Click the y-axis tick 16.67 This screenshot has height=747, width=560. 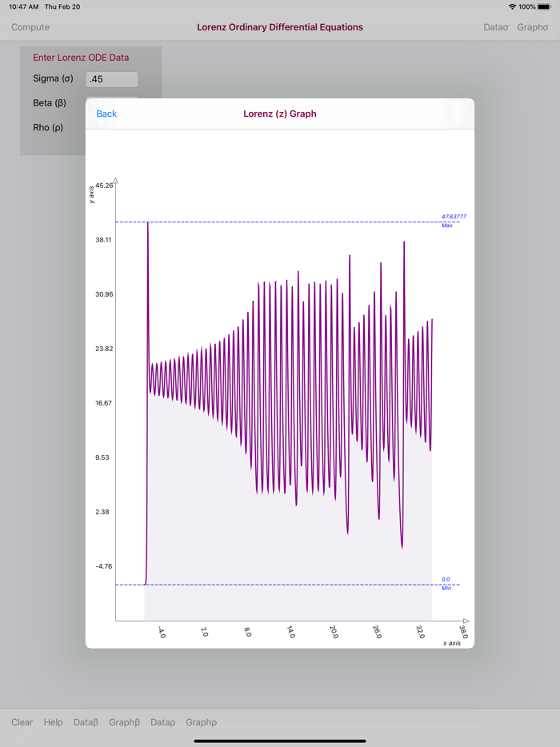click(x=103, y=403)
